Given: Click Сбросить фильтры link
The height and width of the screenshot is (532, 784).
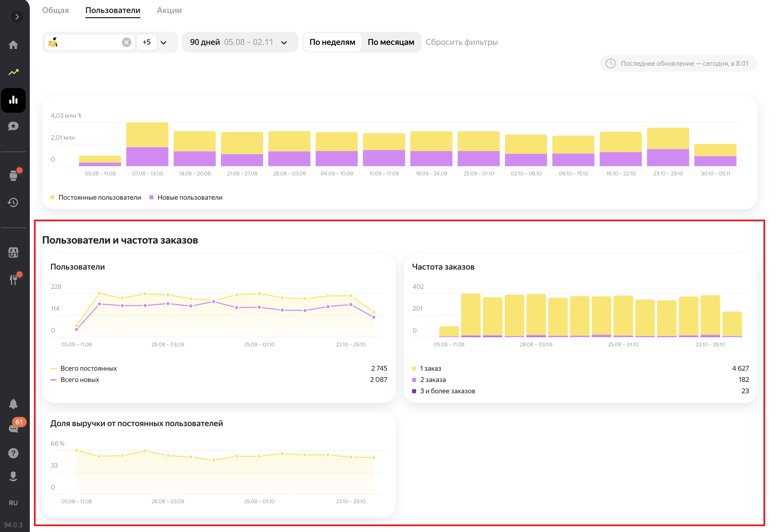Looking at the screenshot, I should (461, 42).
